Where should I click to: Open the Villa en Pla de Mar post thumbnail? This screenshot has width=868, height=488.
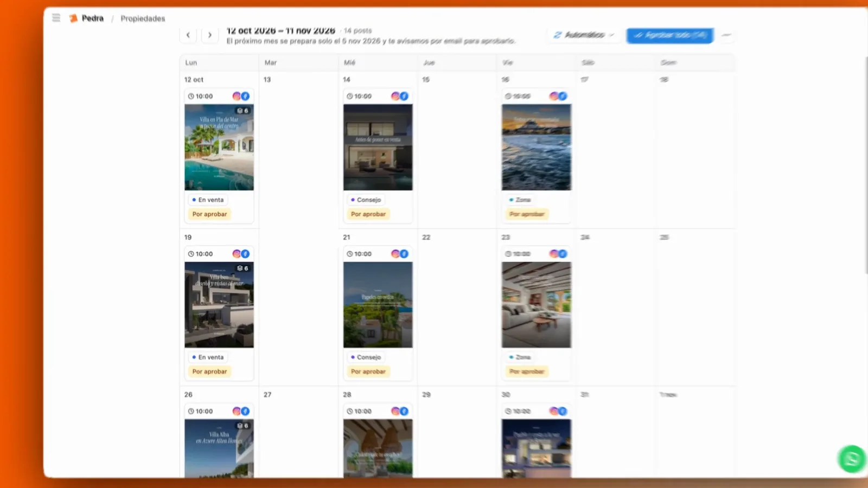219,147
